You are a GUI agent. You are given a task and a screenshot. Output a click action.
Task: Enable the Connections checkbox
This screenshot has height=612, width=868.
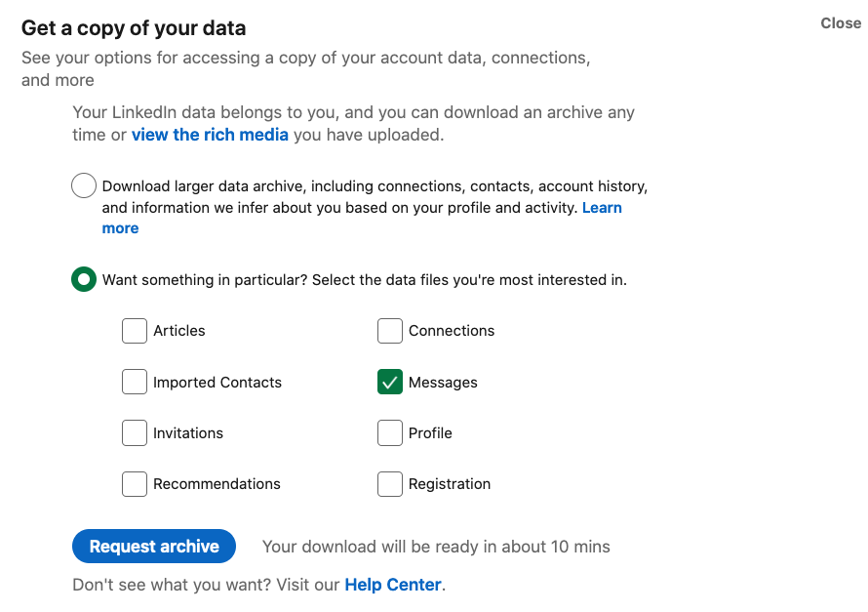[390, 331]
